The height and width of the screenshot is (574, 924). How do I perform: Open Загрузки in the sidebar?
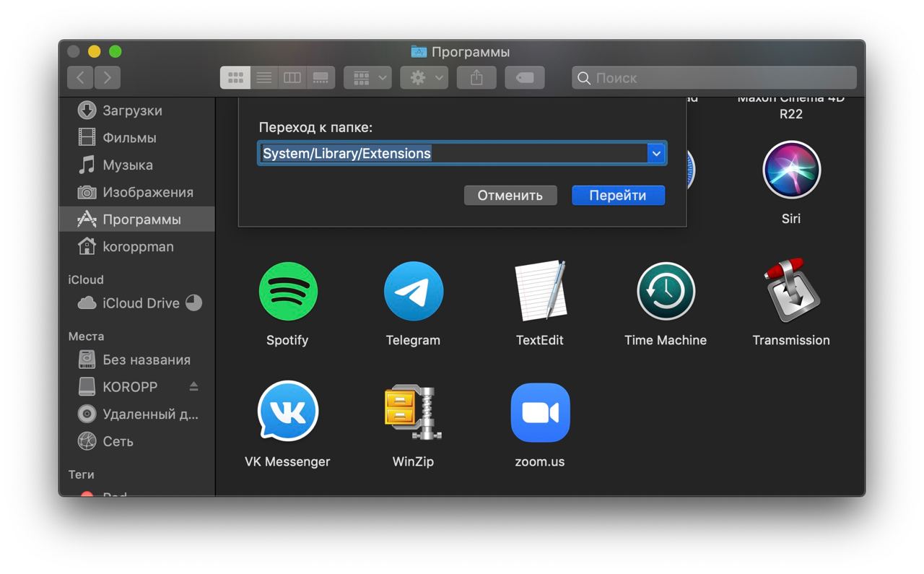136,110
